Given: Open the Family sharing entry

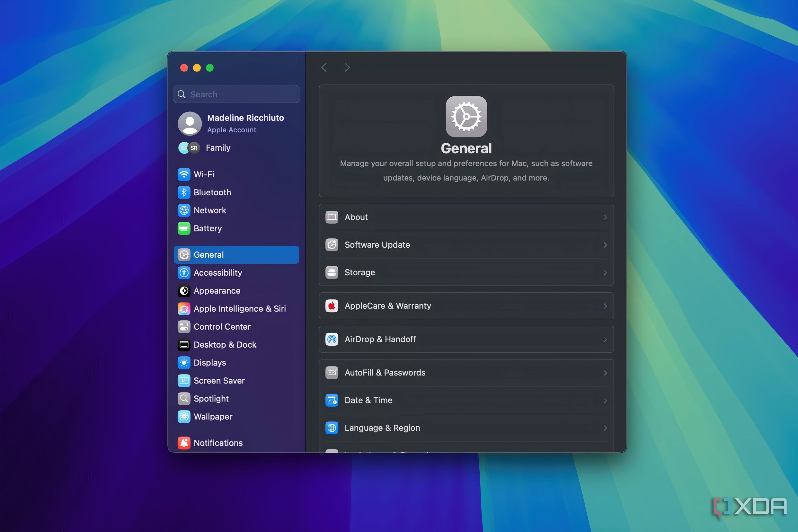Looking at the screenshot, I should pyautogui.click(x=218, y=148).
